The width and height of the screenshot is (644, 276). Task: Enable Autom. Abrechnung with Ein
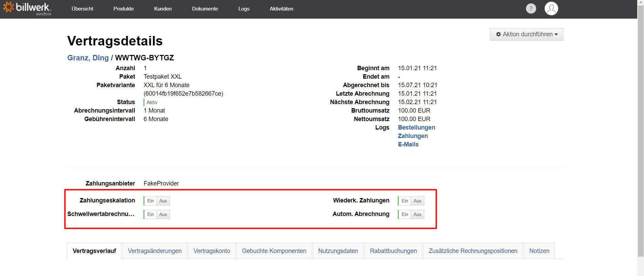pos(405,214)
